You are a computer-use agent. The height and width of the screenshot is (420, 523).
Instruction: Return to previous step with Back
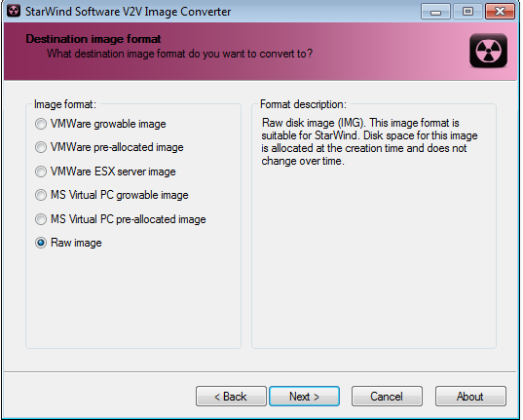point(231,397)
